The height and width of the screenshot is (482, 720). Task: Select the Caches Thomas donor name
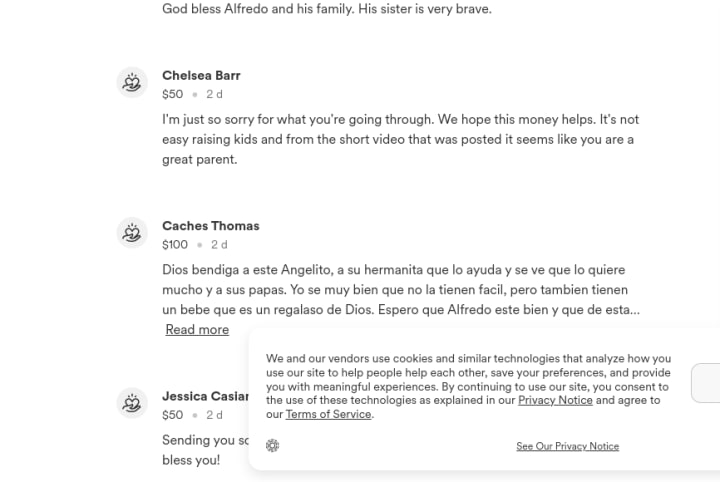click(210, 226)
